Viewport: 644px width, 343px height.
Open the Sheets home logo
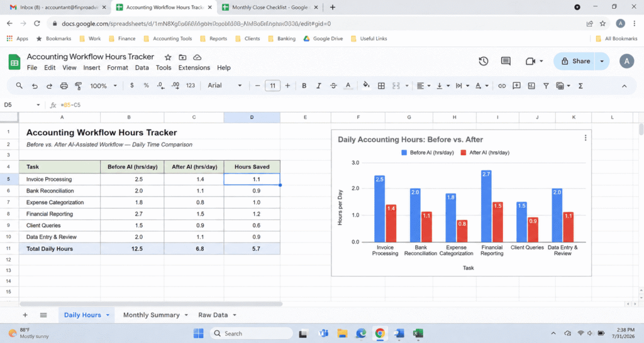(14, 62)
